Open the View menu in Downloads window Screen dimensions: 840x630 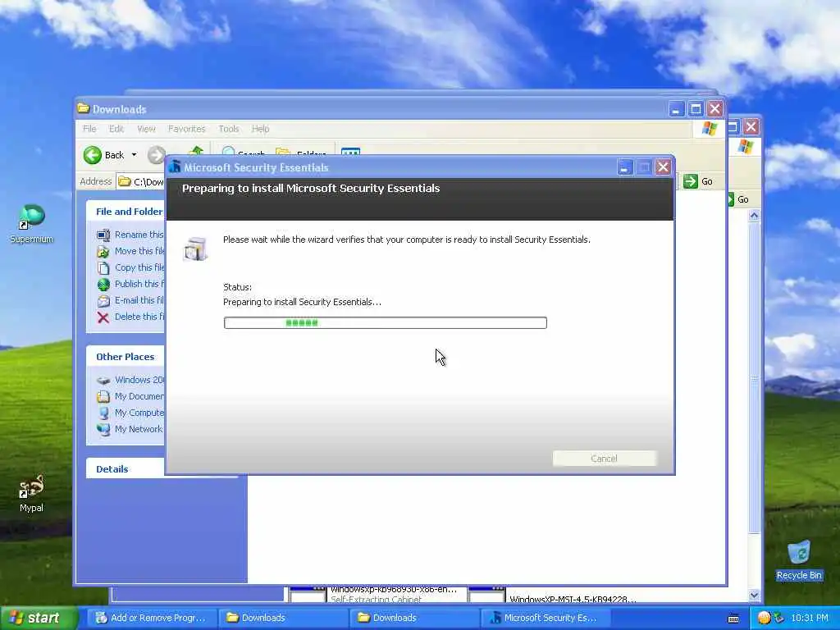[x=146, y=129]
